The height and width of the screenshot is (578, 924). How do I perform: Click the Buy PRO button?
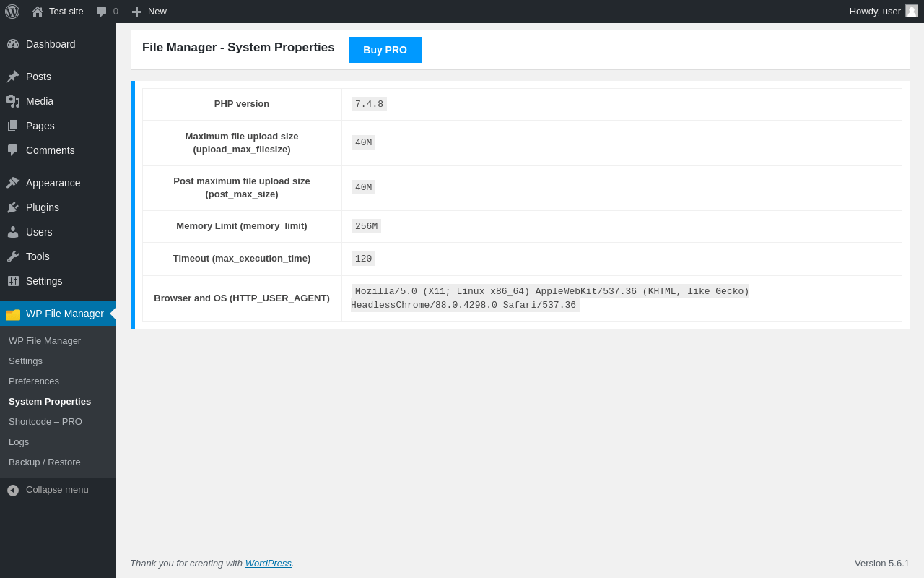pos(385,50)
